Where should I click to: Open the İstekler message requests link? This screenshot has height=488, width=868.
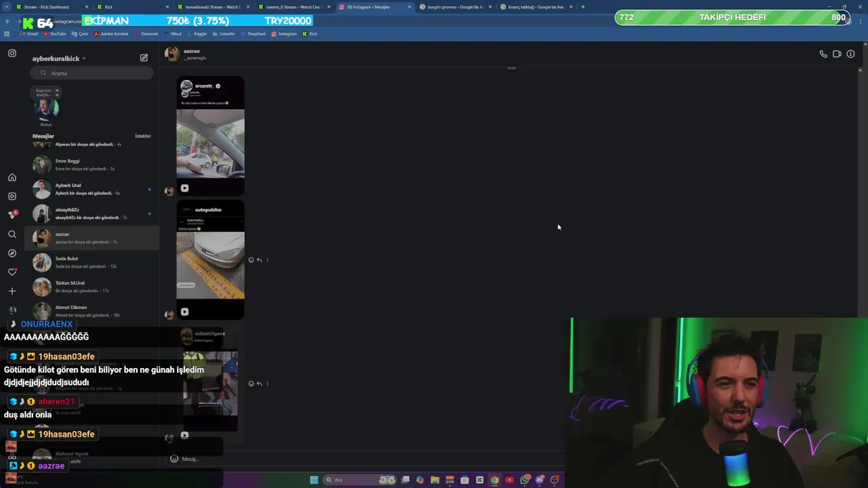coord(142,136)
